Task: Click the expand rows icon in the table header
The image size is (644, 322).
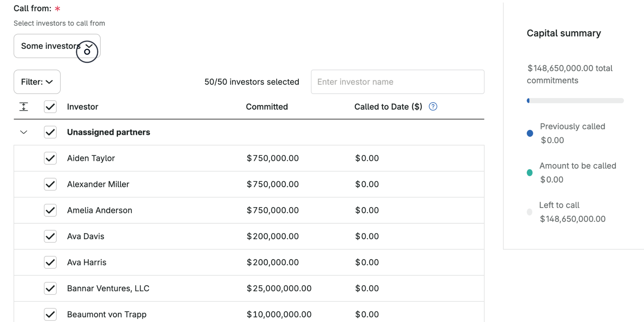Action: pyautogui.click(x=24, y=106)
